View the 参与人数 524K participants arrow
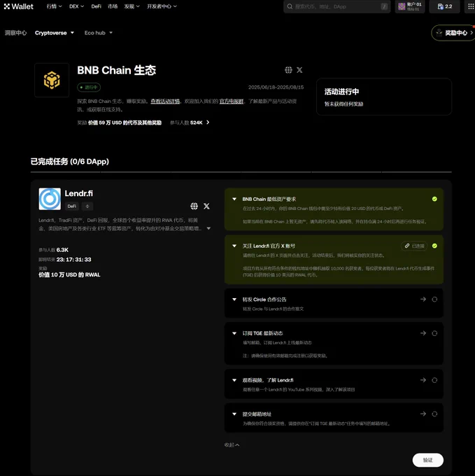The height and width of the screenshot is (476, 475). click(x=208, y=122)
